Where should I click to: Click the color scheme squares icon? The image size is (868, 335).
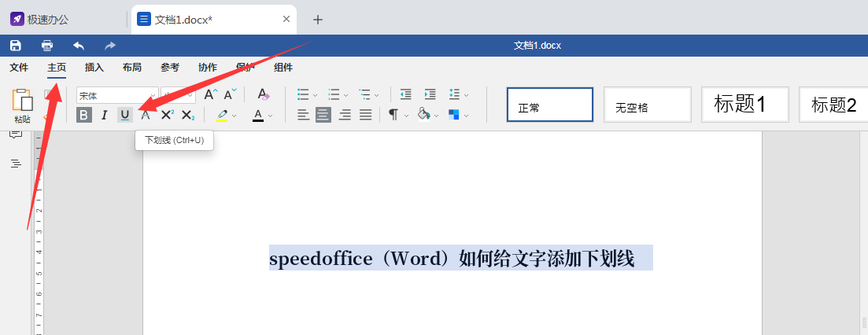pyautogui.click(x=454, y=115)
